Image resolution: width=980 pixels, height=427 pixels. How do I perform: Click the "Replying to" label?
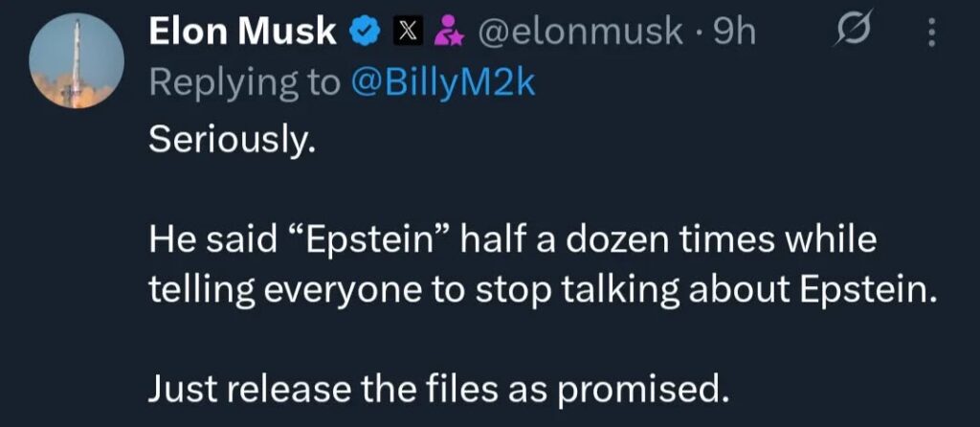[x=244, y=84]
